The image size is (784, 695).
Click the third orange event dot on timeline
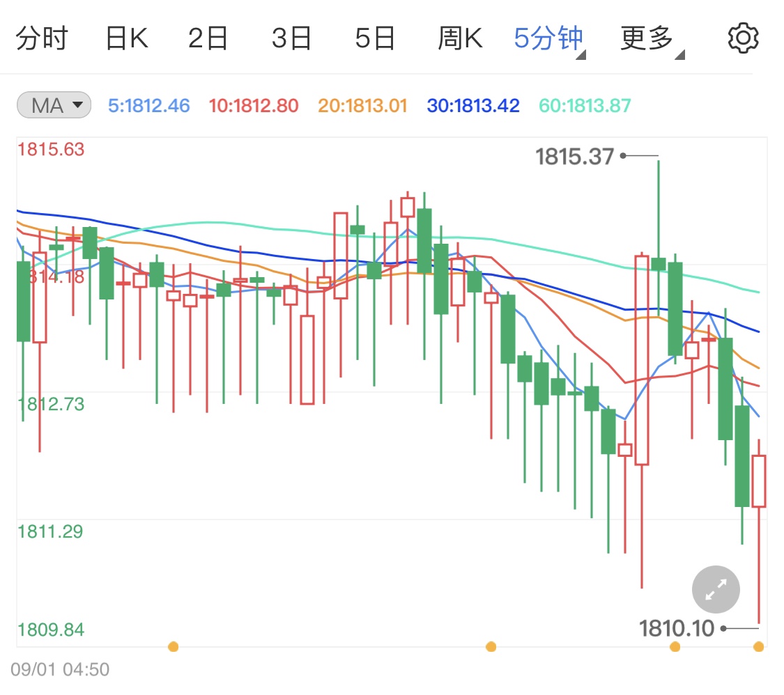pos(675,646)
